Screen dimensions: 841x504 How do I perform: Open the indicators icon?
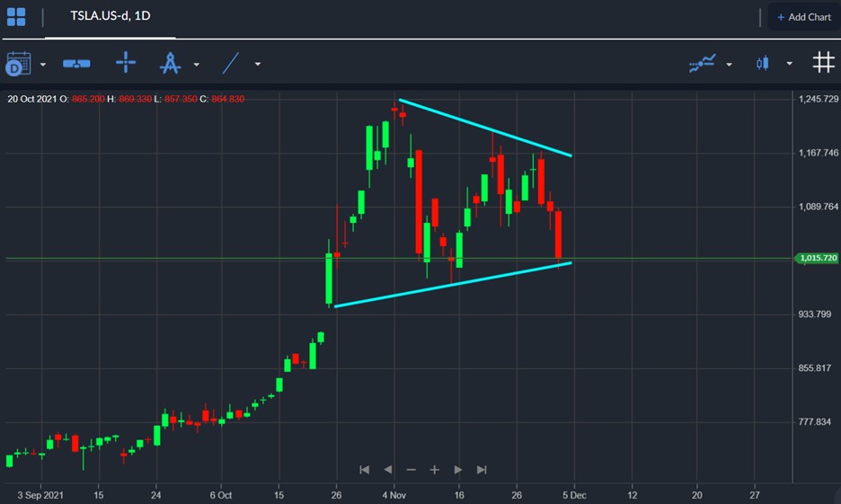coord(702,63)
